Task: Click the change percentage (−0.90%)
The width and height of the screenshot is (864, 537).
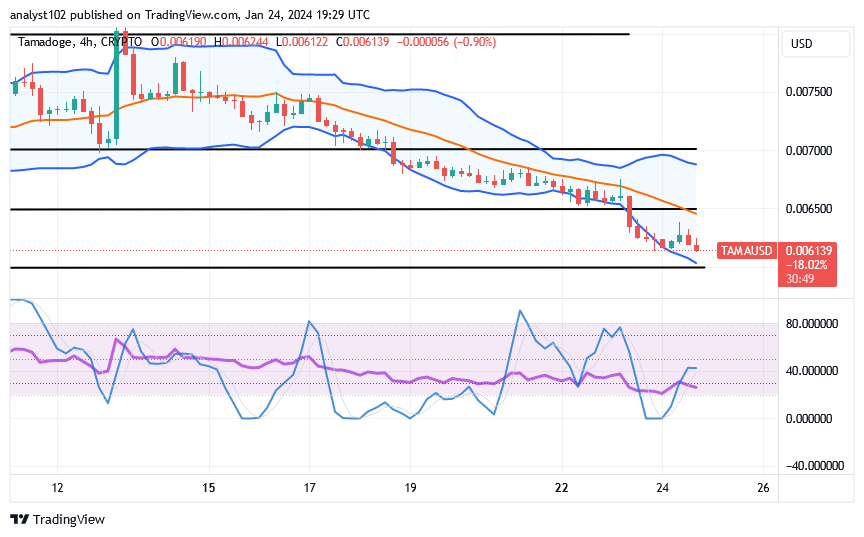Action: click(x=474, y=42)
